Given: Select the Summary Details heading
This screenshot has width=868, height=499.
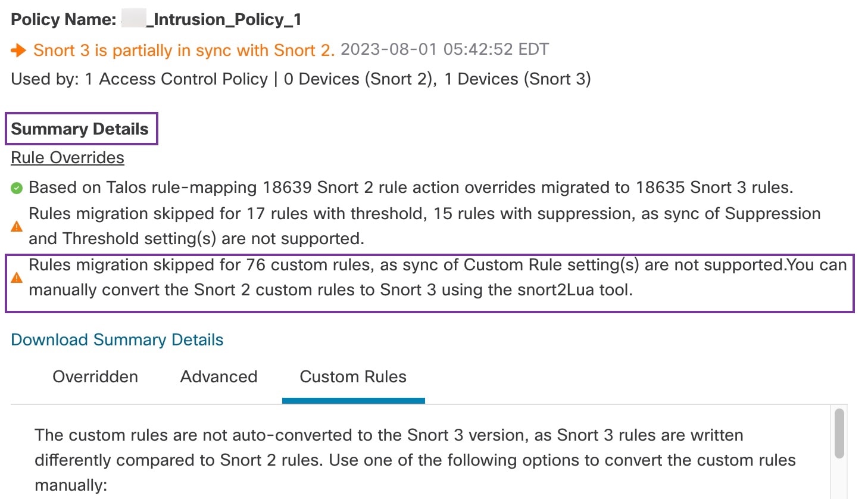Looking at the screenshot, I should [x=81, y=129].
